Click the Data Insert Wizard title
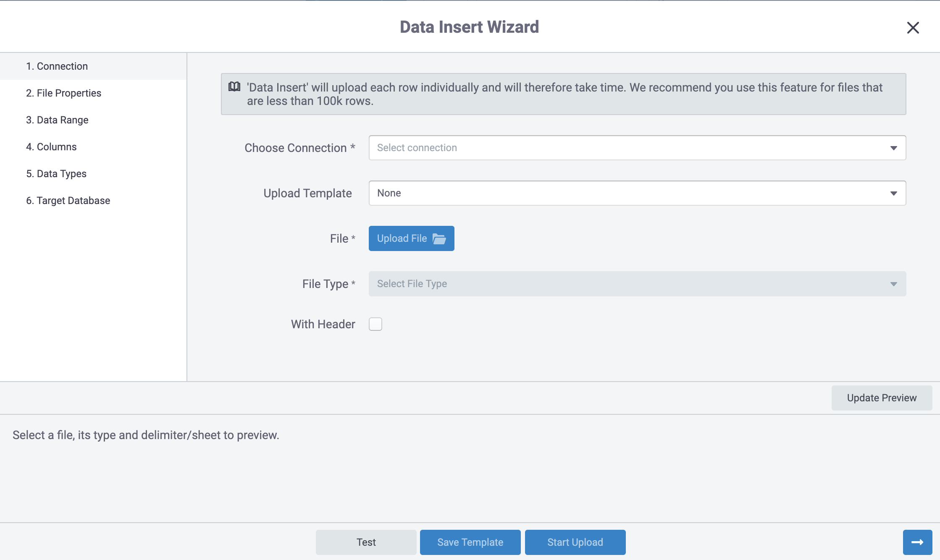Viewport: 940px width, 560px height. pyautogui.click(x=469, y=27)
